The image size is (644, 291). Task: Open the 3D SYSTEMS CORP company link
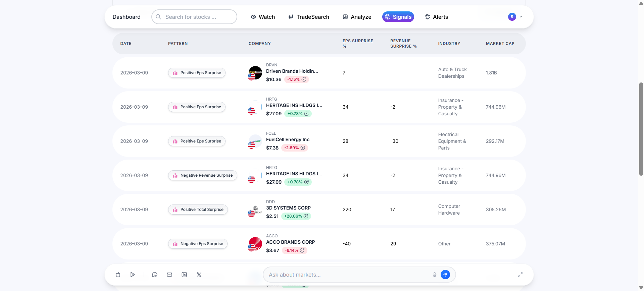click(x=288, y=208)
